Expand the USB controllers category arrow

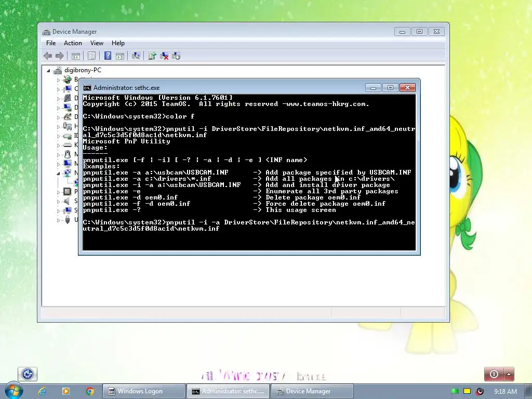pos(58,220)
